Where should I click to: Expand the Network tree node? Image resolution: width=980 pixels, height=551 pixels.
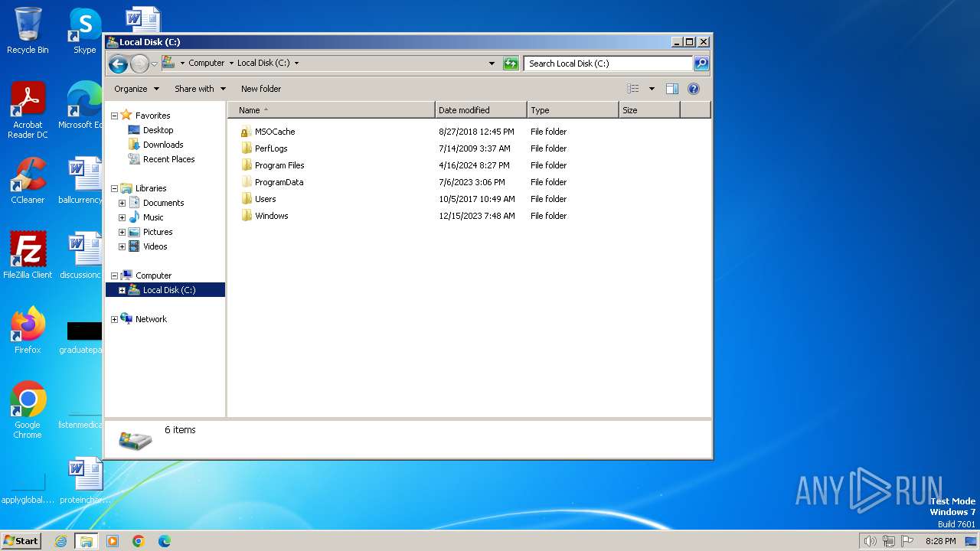pyautogui.click(x=114, y=319)
